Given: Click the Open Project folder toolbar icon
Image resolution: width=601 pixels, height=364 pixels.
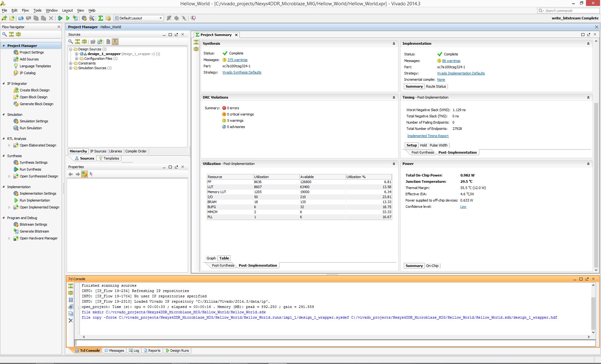Looking at the screenshot, I should click(x=12, y=18).
